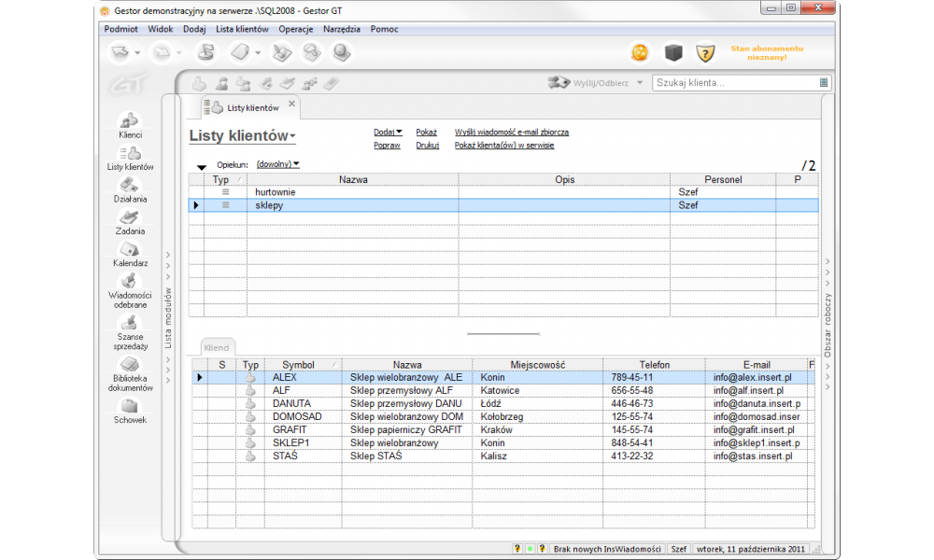Sort clients by the Miejscowość column header
Viewport: 934px width, 560px height.
[x=537, y=365]
